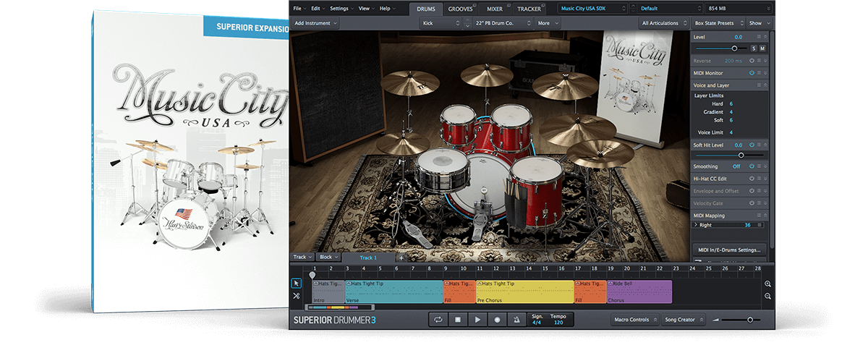Start recording
Screen dimensions: 868x353
[x=497, y=319]
